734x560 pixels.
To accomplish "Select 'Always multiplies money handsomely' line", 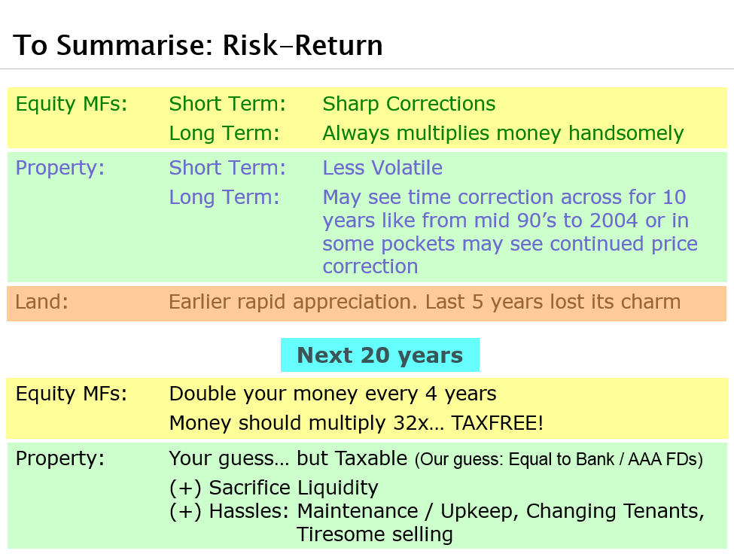I will [503, 133].
